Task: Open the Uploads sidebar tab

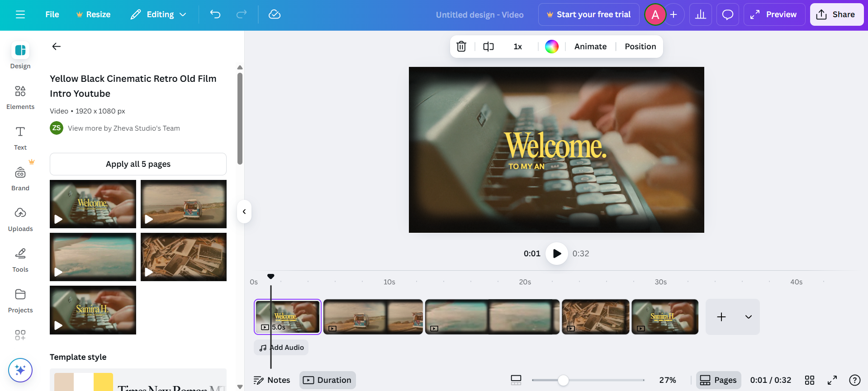Action: click(x=20, y=219)
